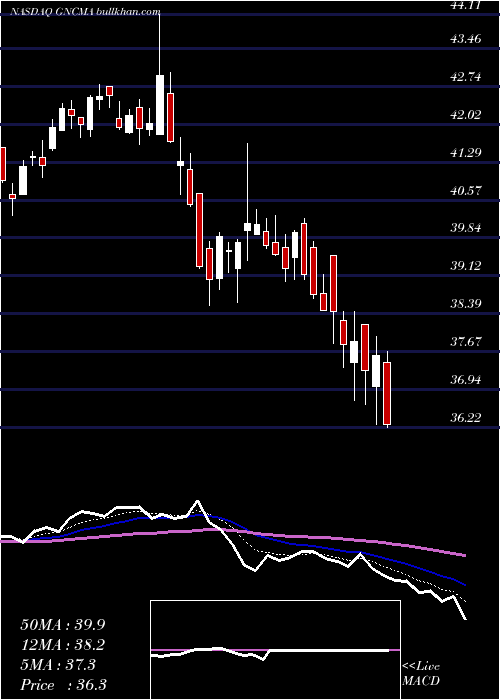Image resolution: width=500 pixels, height=700 pixels.
Task: Click the 42.74 price axis label
Action: (466, 77)
